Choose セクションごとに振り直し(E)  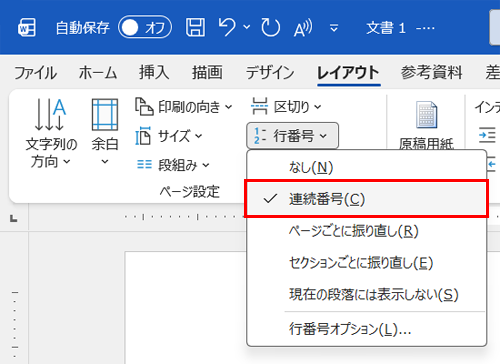point(367,263)
